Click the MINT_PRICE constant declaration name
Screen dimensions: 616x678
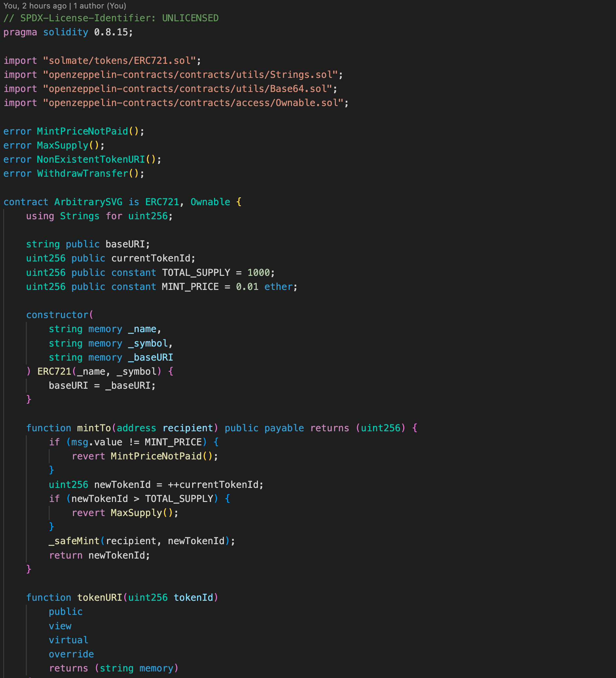coord(190,287)
